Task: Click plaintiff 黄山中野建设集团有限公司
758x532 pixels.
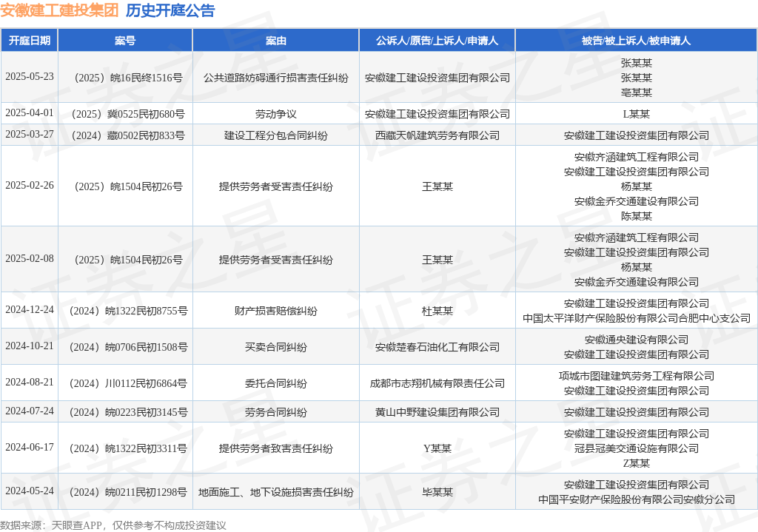Action: [437, 412]
